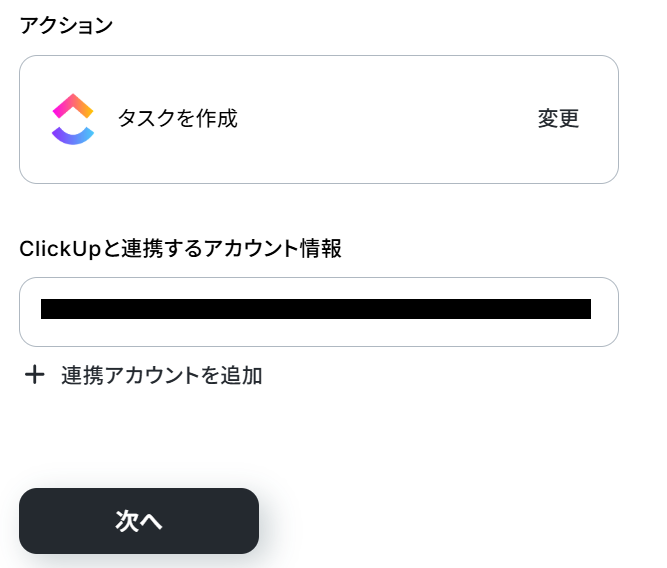Click the 次へ button to proceed
The height and width of the screenshot is (568, 667).
[139, 521]
